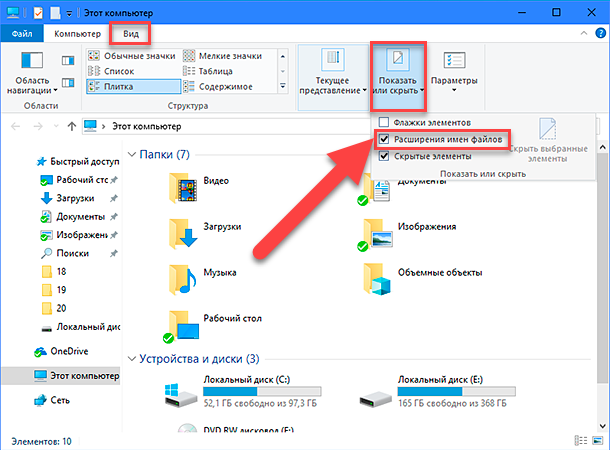Click the C: drive usage bar
Screen dimensions: 610x450
[262, 391]
